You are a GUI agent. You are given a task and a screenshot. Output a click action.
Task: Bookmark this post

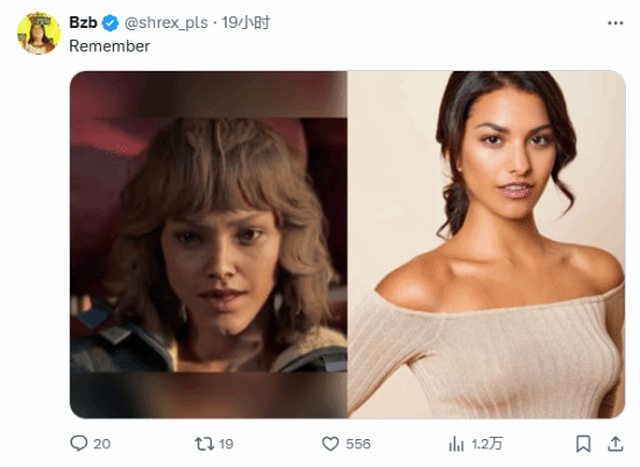(583, 443)
